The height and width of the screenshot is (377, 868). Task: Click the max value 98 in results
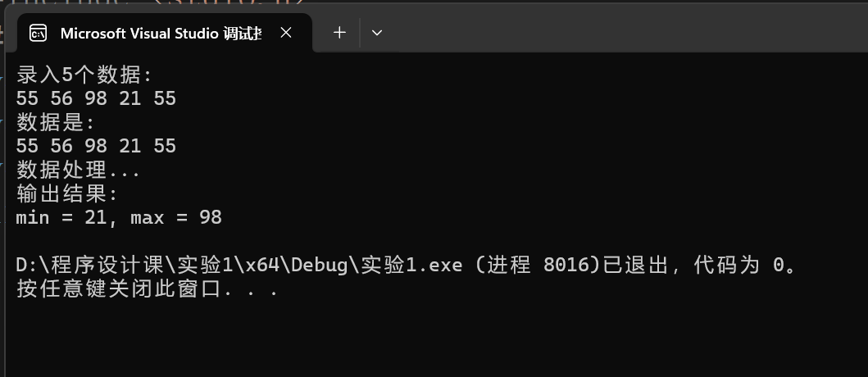211,217
